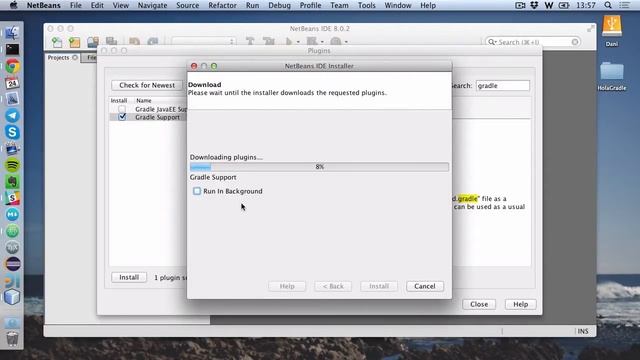The height and width of the screenshot is (360, 640).
Task: Open Terminal from the dock
Action: 12,49
